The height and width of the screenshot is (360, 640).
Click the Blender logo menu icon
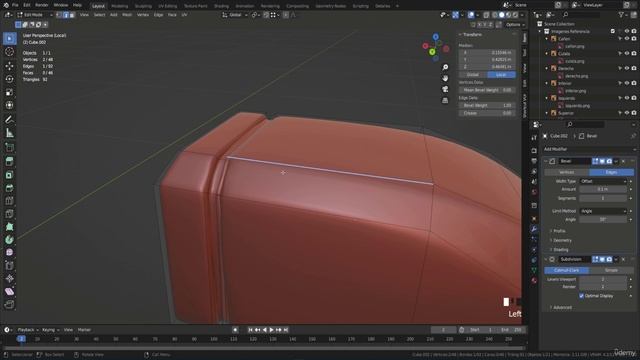pyautogui.click(x=5, y=5)
